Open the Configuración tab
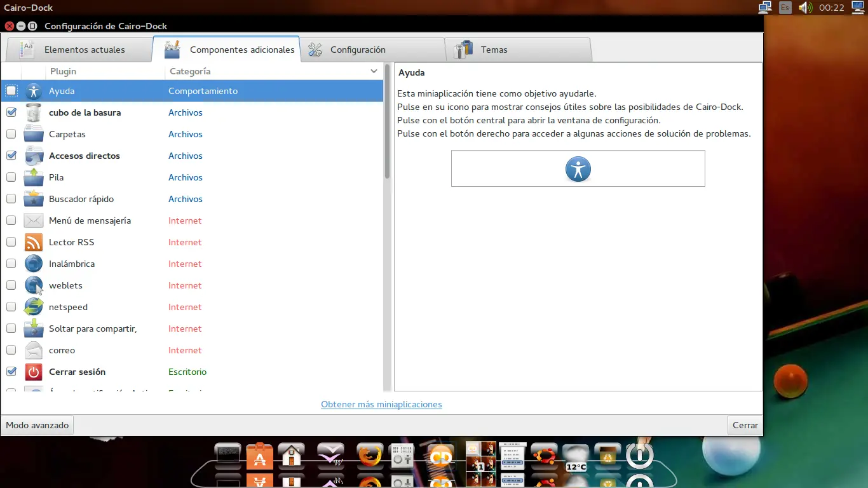This screenshot has width=868, height=488. click(372, 50)
